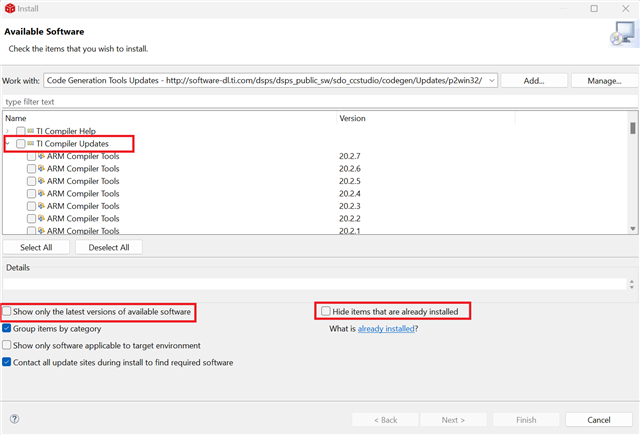Click the software list scroll down arrow
Viewport: 640px width, 435px height.
633,229
